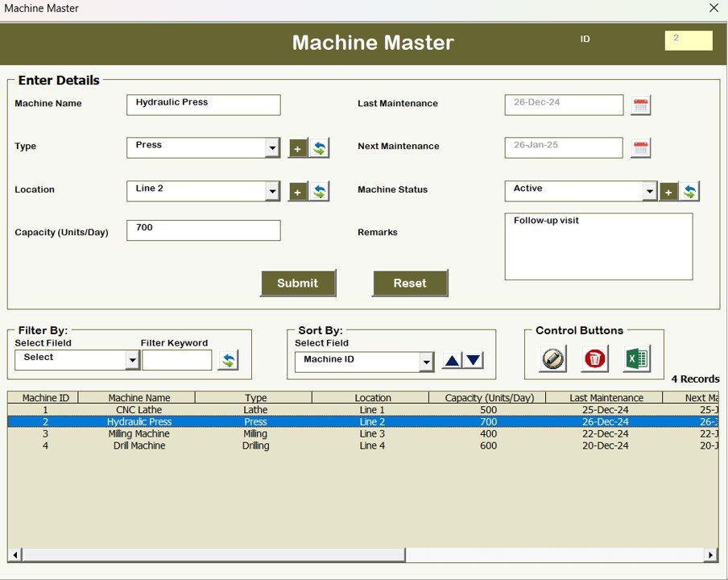
Task: Click the refresh arrows beside the Type field
Action: tap(317, 147)
